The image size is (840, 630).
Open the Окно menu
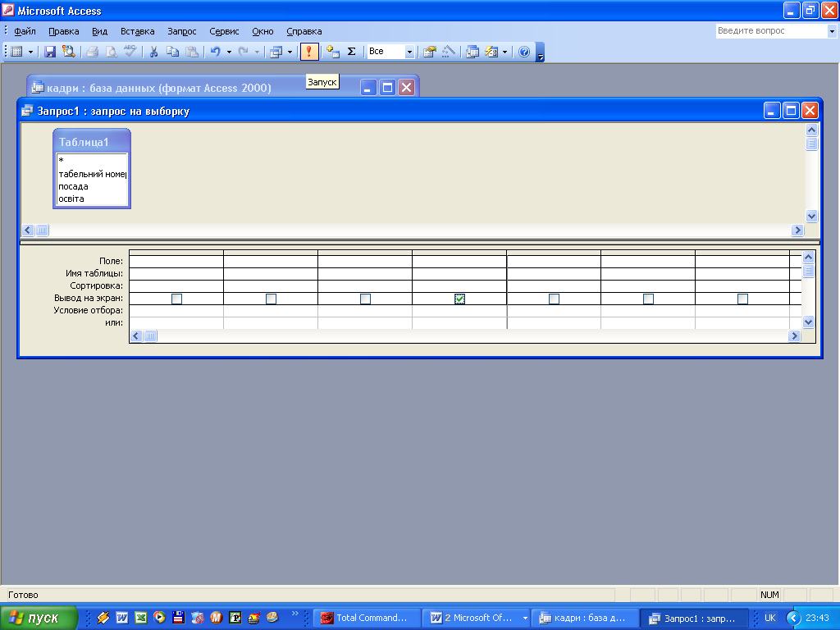pyautogui.click(x=262, y=31)
